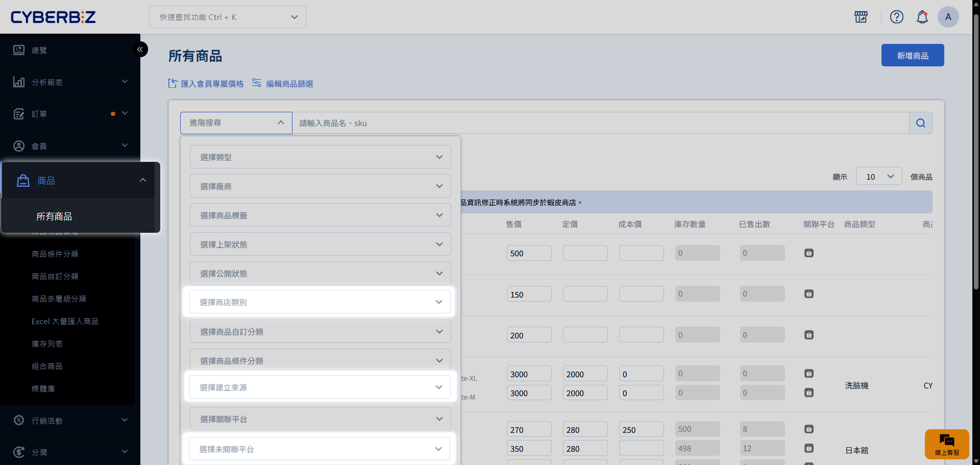Open the online customer service chat

click(x=946, y=444)
